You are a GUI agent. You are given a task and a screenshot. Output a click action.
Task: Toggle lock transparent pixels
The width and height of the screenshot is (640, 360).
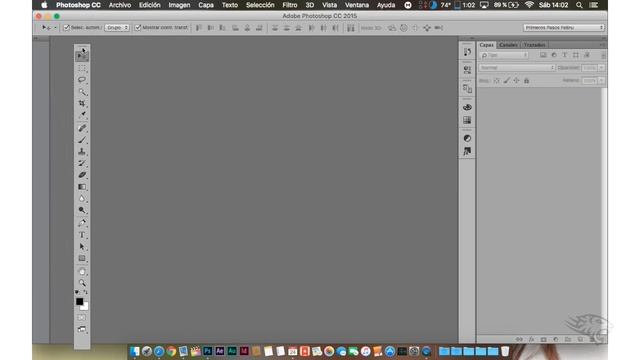pyautogui.click(x=496, y=81)
